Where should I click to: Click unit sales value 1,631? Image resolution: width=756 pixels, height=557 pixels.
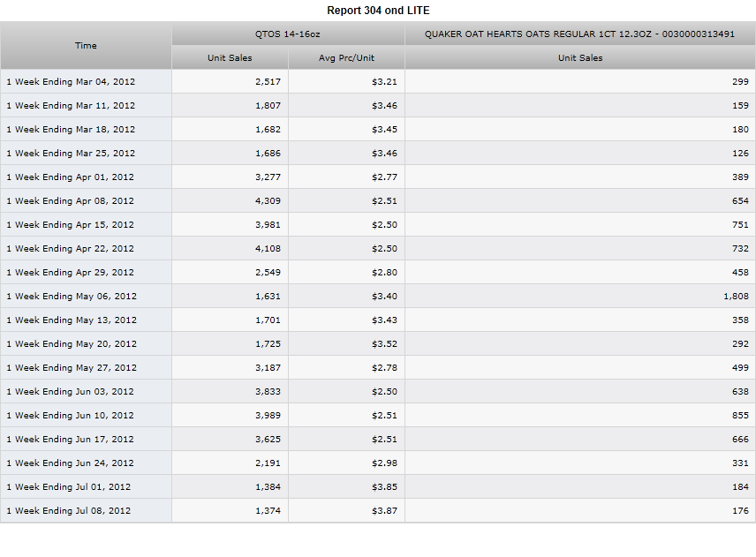268,297
